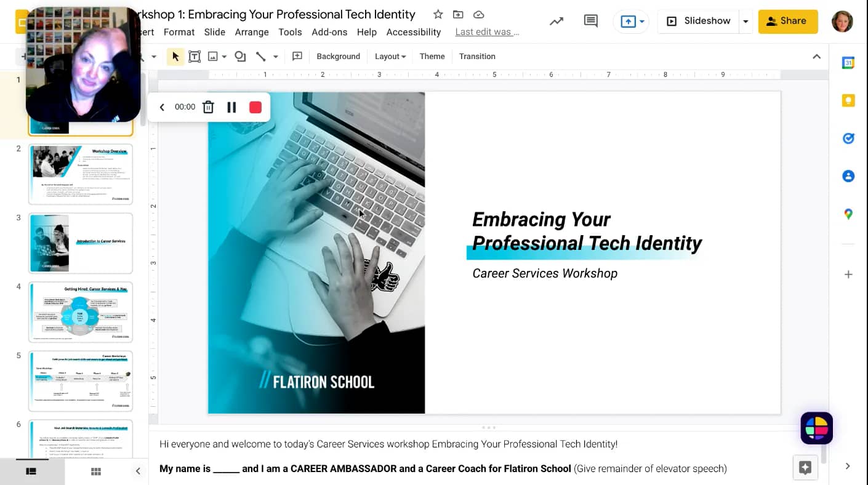
Task: Hide the menus with the toolbar chevron
Action: [x=816, y=57]
